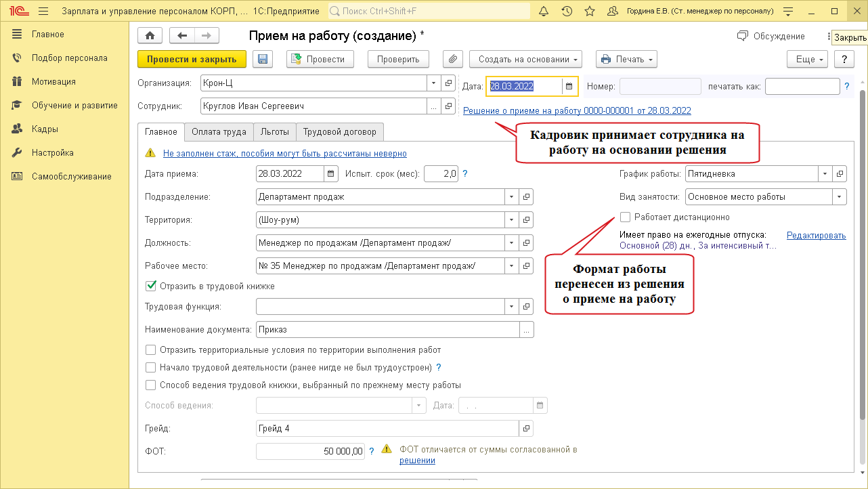Open Территория record with its open icon
The image size is (868, 489).
click(x=527, y=220)
